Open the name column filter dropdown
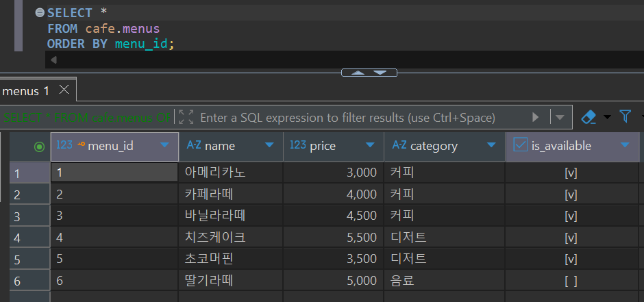The width and height of the screenshot is (644, 302). pos(269,145)
